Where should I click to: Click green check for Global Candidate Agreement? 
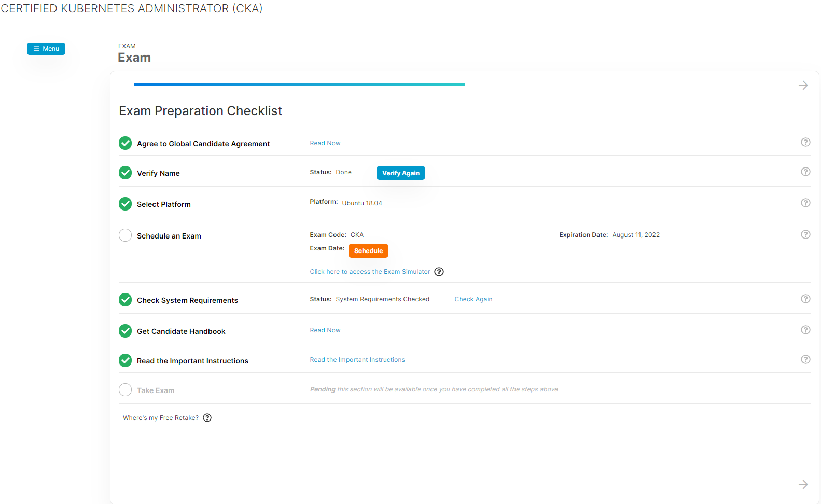pos(125,143)
